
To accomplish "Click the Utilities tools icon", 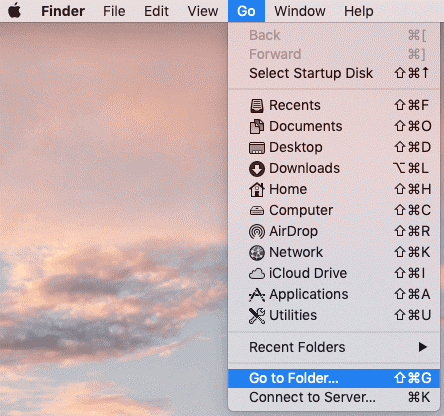I will click(257, 315).
